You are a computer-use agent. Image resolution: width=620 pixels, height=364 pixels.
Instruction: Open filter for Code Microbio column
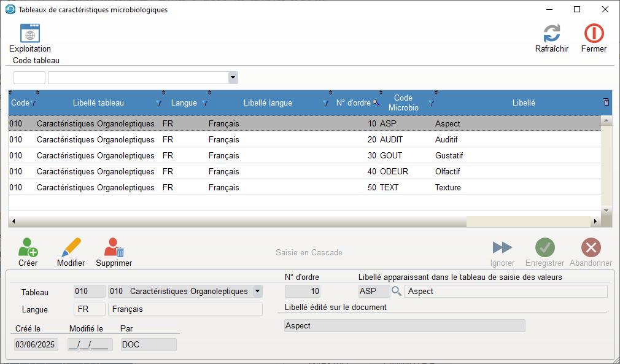(431, 103)
